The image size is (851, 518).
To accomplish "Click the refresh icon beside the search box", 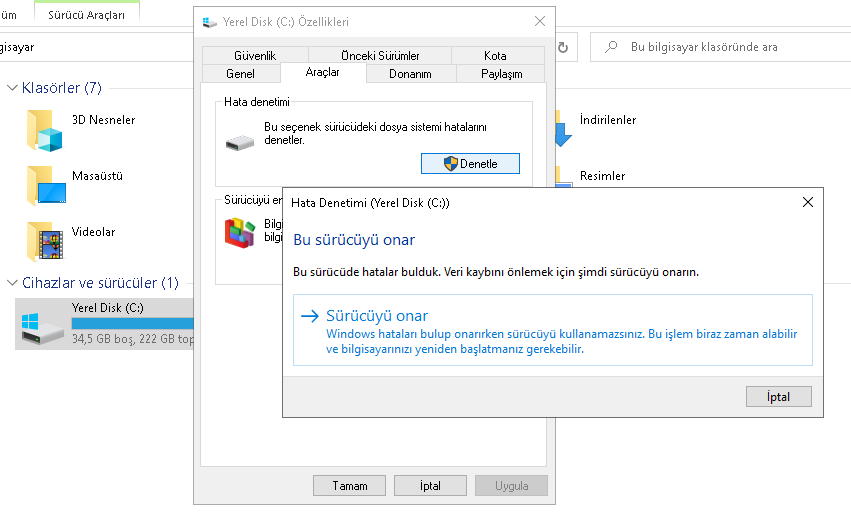I will tap(563, 47).
